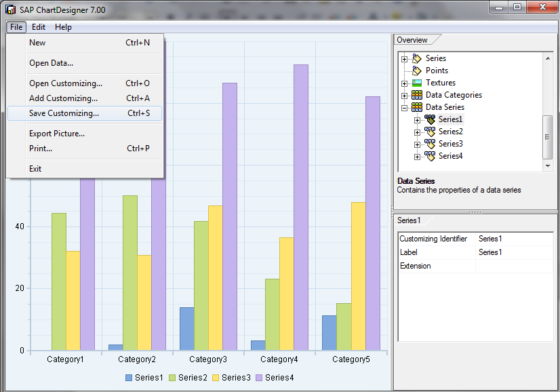This screenshot has width=560, height=392.
Task: Select Series2 in the Overview tree
Action: tap(451, 132)
